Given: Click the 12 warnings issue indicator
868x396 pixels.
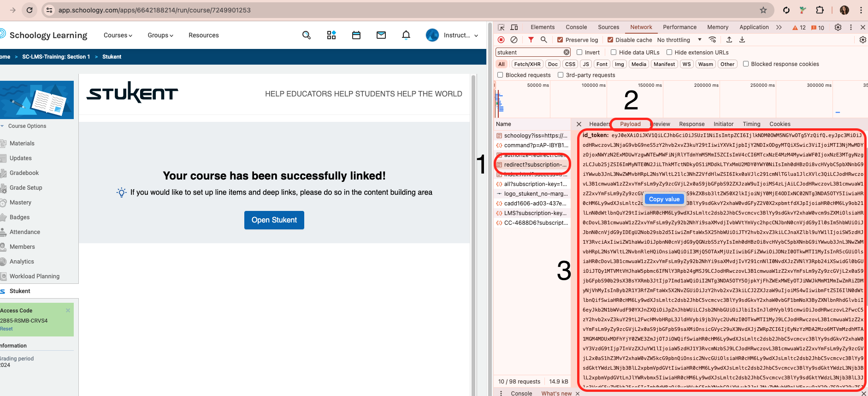Looking at the screenshot, I should click(799, 28).
